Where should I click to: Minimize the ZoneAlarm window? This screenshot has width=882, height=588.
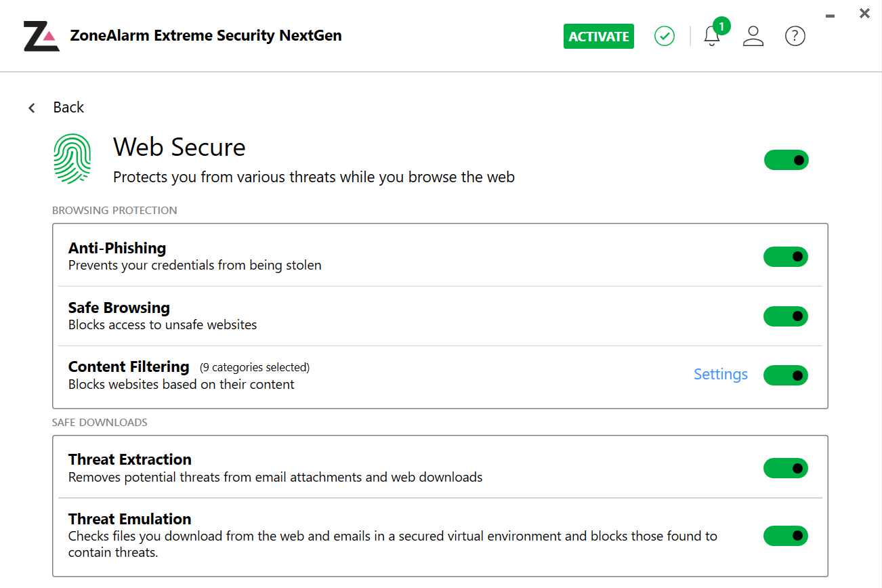point(831,15)
